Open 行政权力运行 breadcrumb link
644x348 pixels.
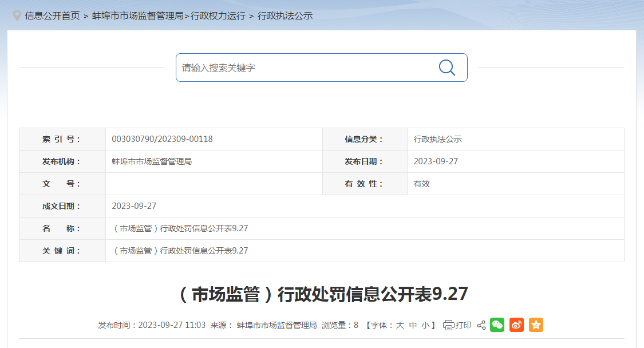tap(218, 15)
